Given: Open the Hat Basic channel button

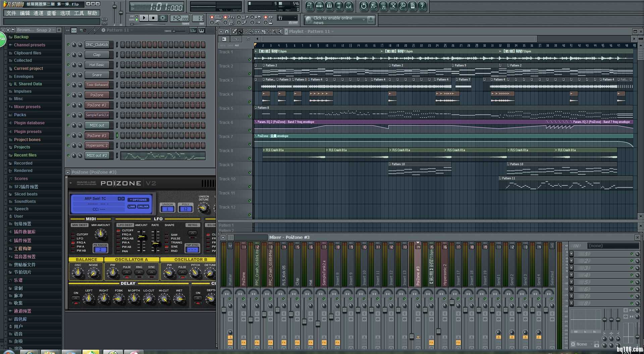Looking at the screenshot, I should click(97, 65).
